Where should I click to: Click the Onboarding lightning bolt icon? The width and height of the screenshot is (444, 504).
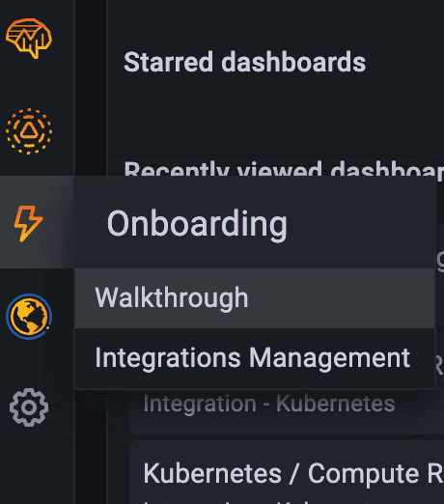(28, 224)
